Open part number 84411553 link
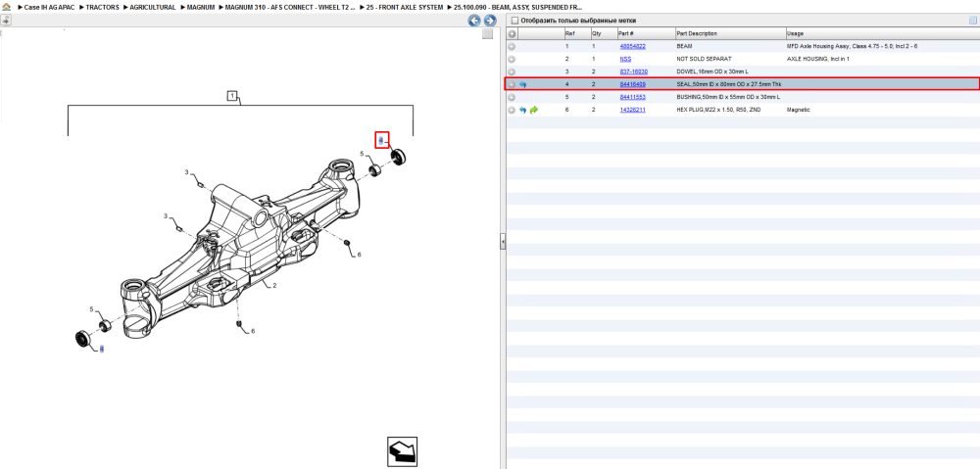980x469 pixels. 632,97
